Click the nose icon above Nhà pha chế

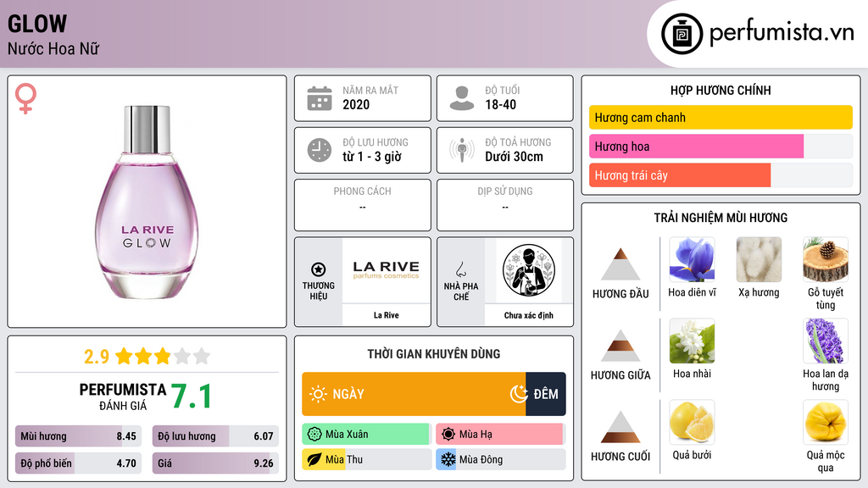[460, 269]
